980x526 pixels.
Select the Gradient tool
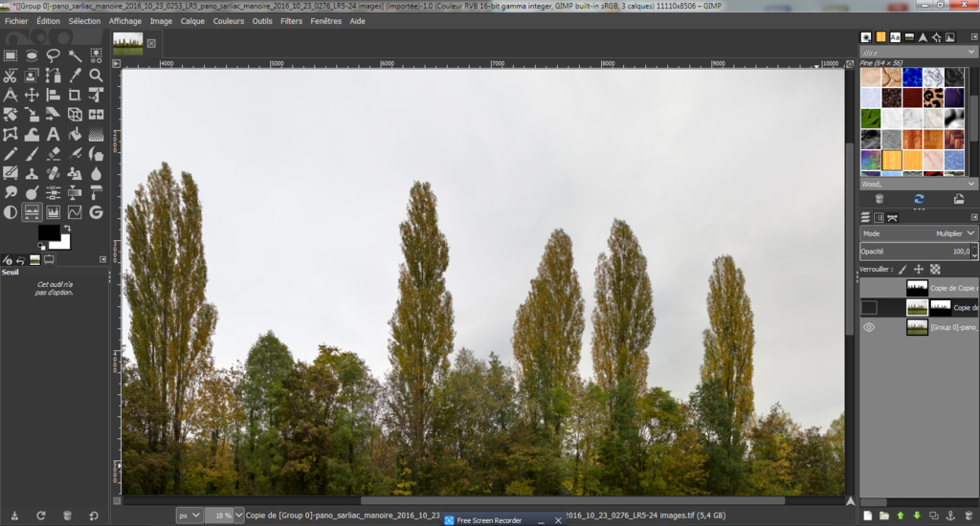[96, 134]
